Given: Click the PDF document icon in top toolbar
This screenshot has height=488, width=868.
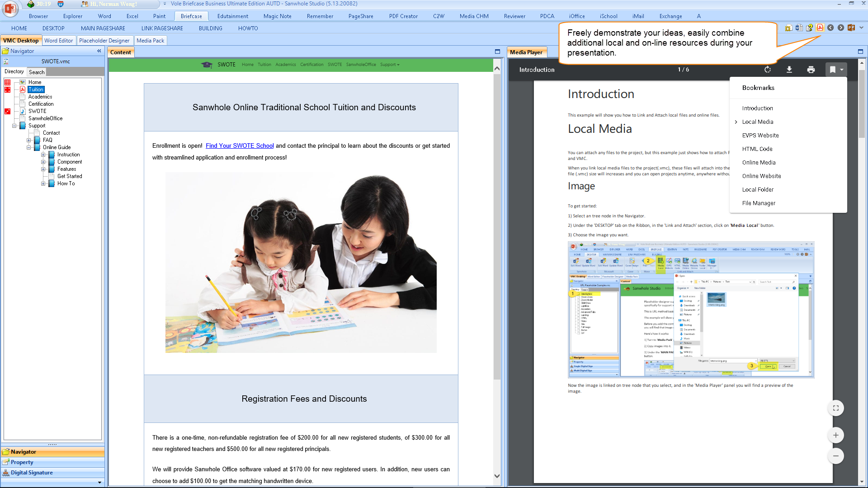Looking at the screenshot, I should pos(820,28).
